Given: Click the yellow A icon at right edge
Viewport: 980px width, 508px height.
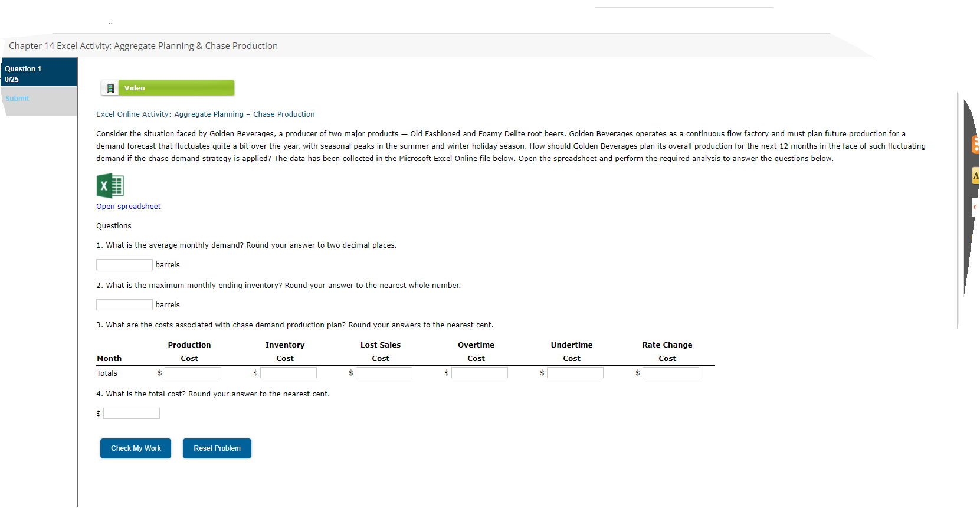Looking at the screenshot, I should [976, 176].
